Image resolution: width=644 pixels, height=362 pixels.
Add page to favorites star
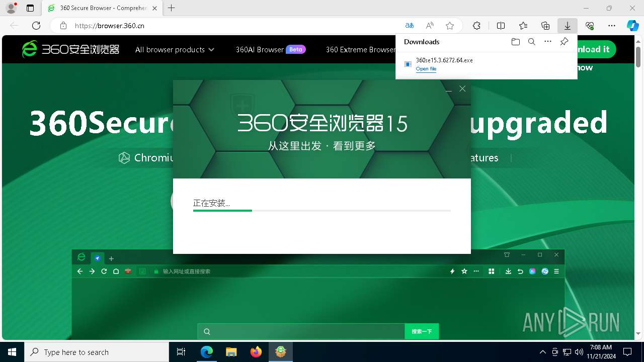tap(450, 26)
